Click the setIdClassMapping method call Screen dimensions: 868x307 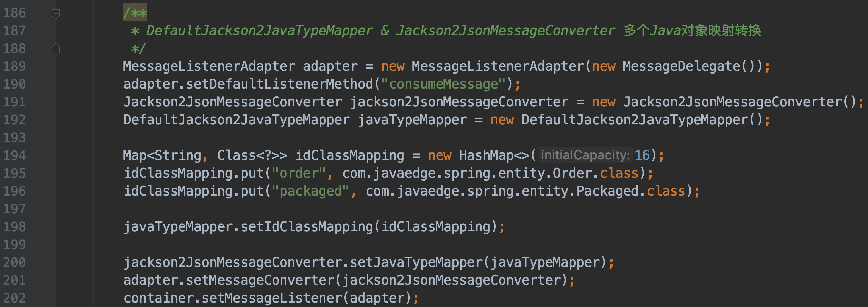[x=306, y=227]
